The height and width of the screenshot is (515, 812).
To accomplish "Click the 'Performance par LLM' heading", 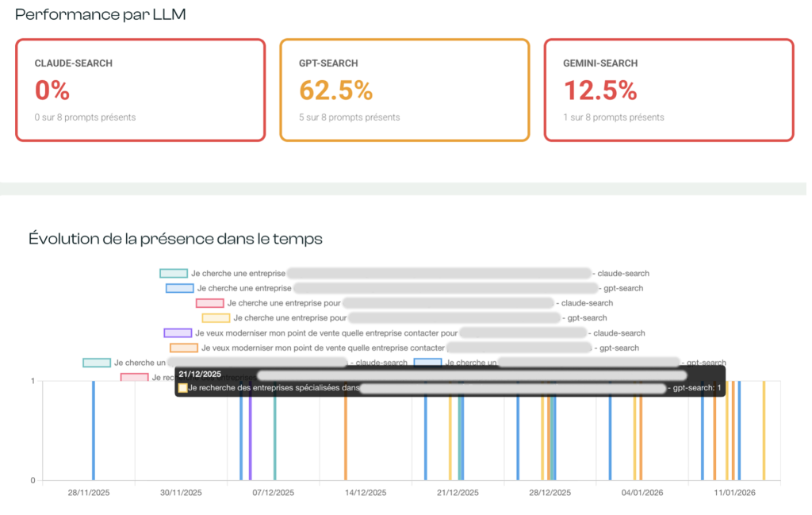I will pyautogui.click(x=101, y=14).
